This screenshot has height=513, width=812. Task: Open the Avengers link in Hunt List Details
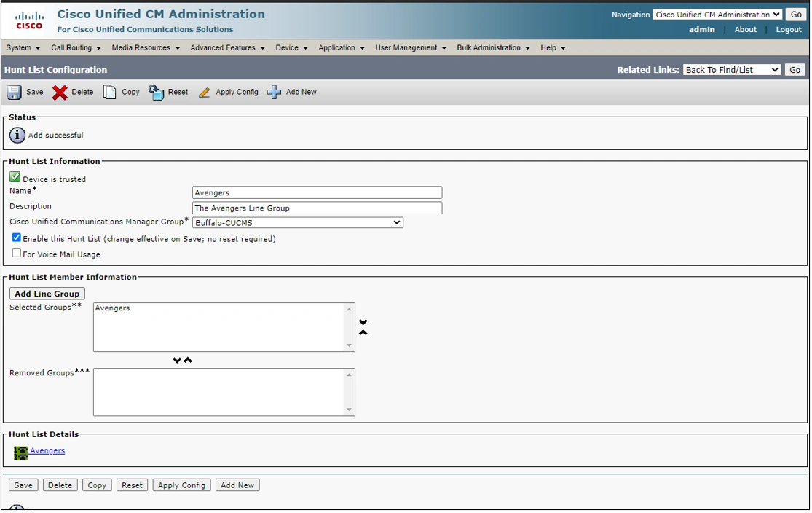click(47, 451)
